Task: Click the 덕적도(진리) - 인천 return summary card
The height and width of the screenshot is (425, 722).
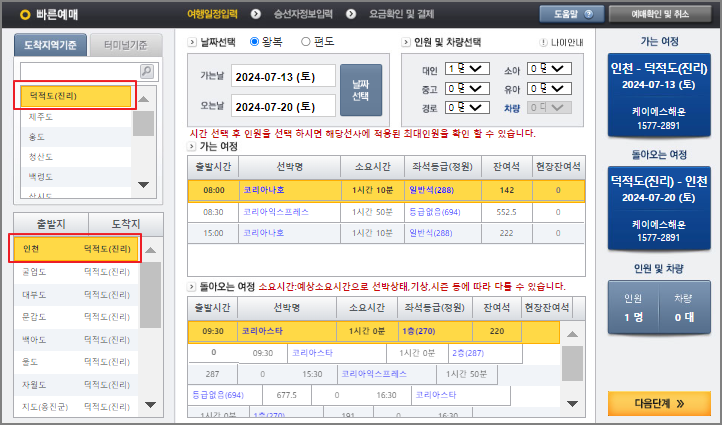Action: pyautogui.click(x=659, y=208)
